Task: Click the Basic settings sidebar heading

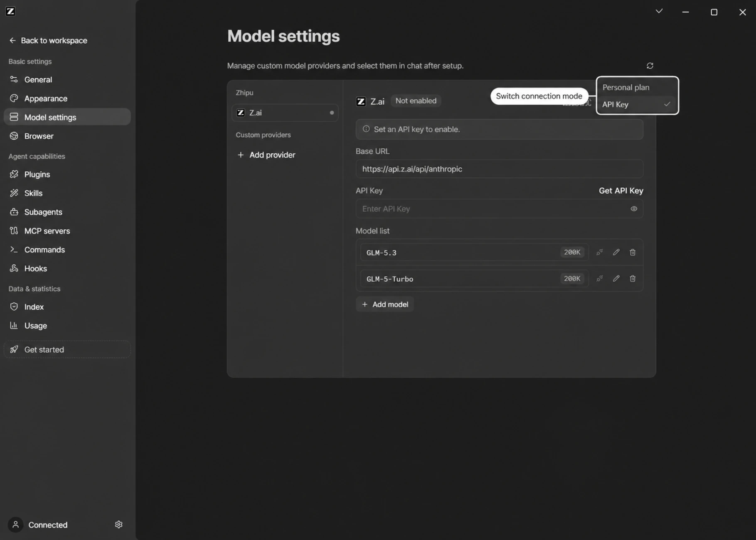Action: [x=30, y=61]
